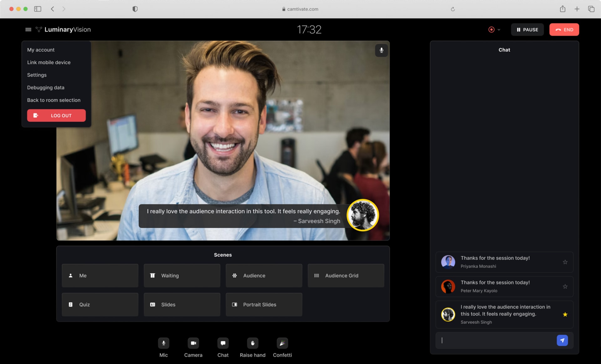
Task: Click Back to room selection option
Action: point(54,100)
